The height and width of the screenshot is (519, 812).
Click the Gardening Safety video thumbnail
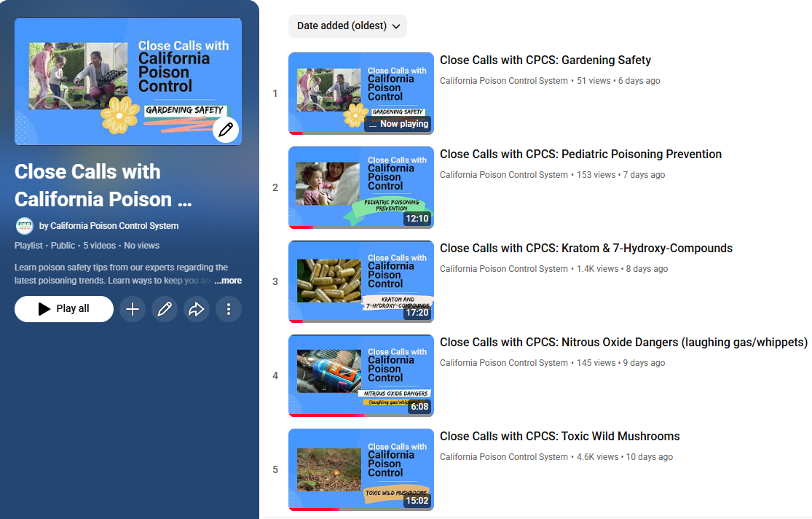(361, 93)
